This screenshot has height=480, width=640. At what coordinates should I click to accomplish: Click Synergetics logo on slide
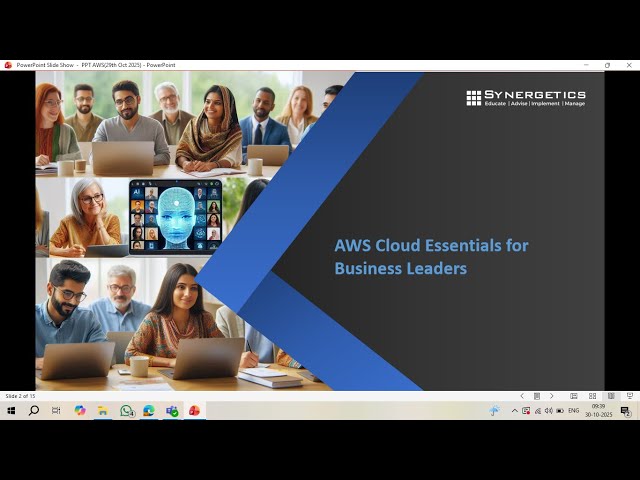526,98
